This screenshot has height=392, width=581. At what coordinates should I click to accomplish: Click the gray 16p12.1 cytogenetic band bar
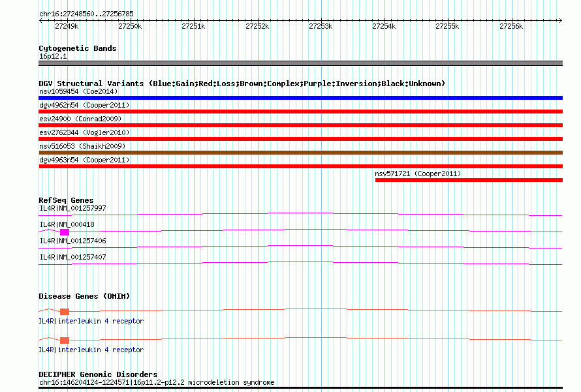[x=300, y=63]
